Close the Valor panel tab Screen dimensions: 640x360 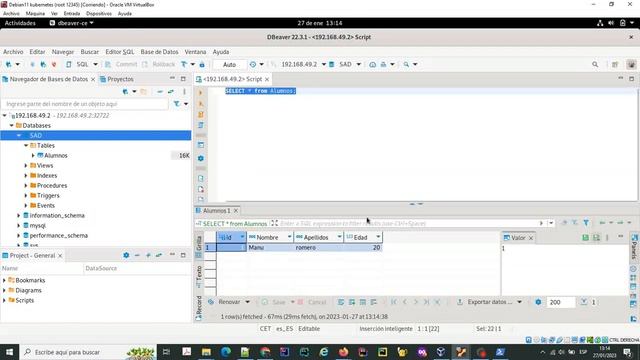(x=531, y=238)
